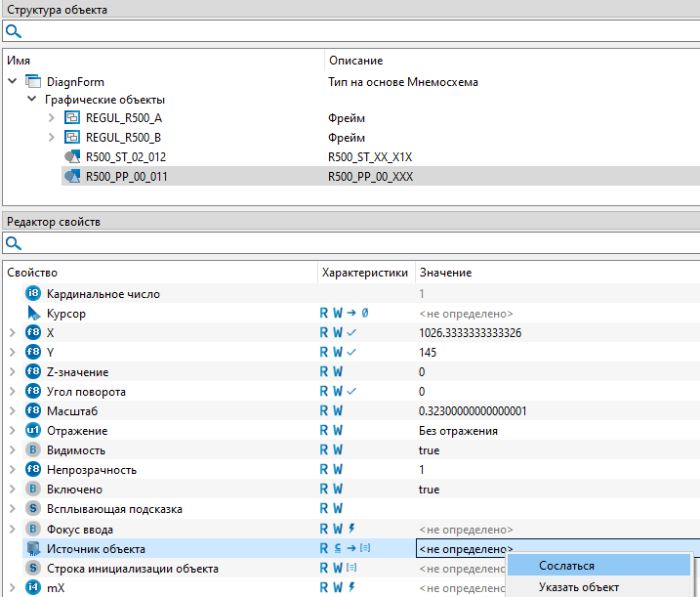Click the Источник объекта property icon
This screenshot has height=597, width=700.
coord(33,549)
